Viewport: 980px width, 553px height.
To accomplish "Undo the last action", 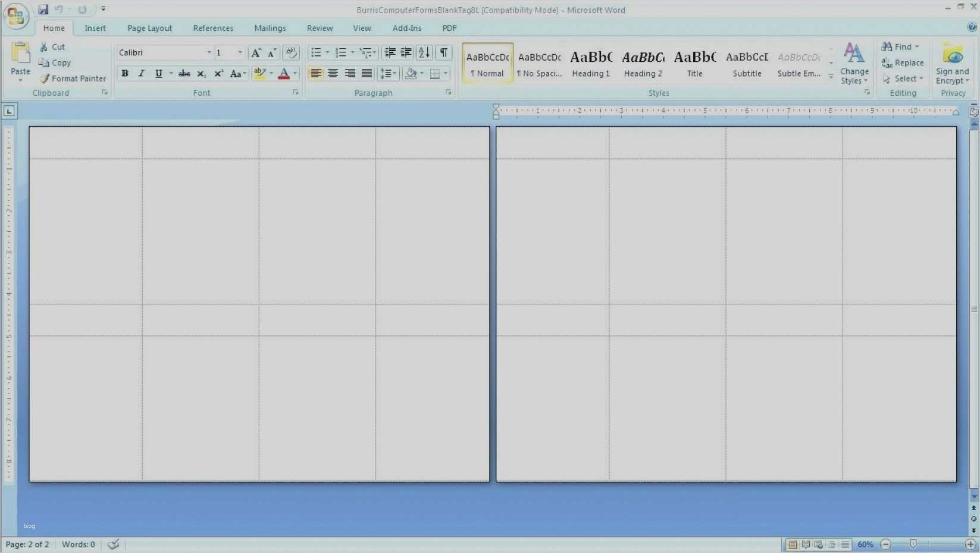I will (x=58, y=10).
